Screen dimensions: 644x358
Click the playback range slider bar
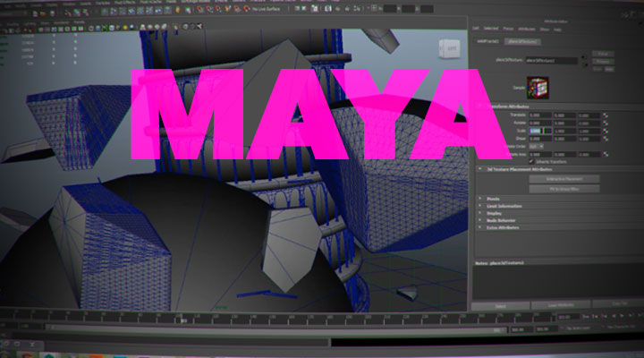point(275,328)
